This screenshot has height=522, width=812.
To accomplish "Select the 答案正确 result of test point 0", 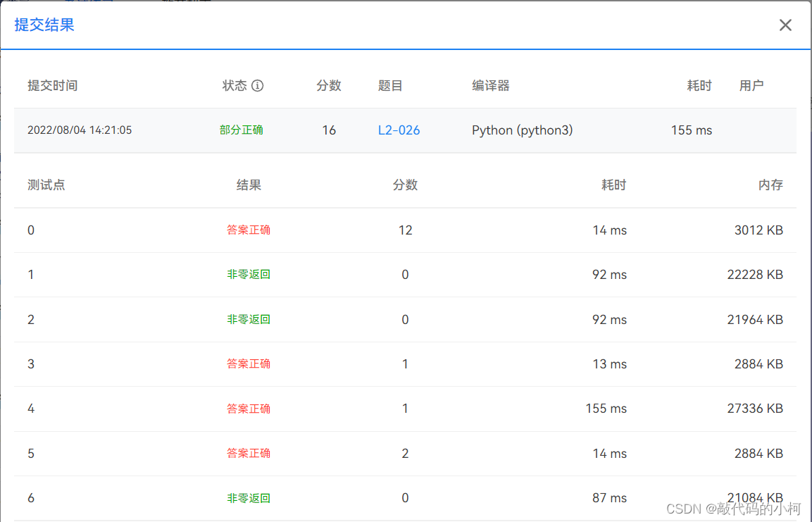I will (249, 230).
